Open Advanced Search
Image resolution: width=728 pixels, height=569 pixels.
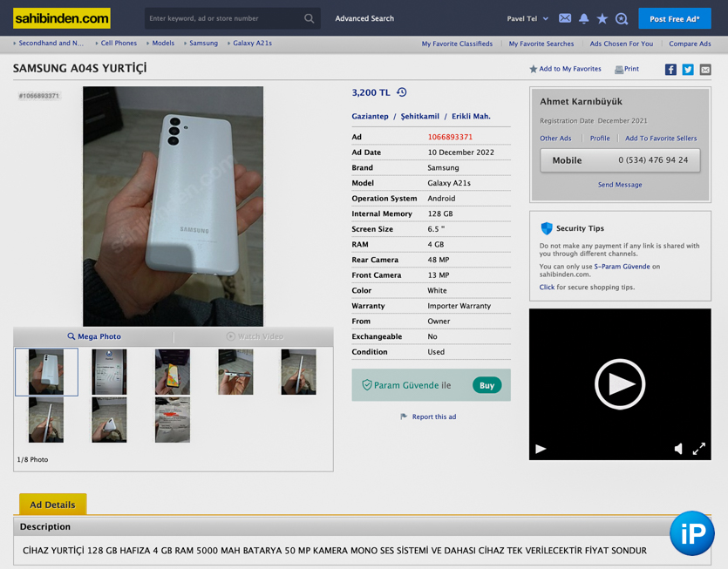[364, 18]
